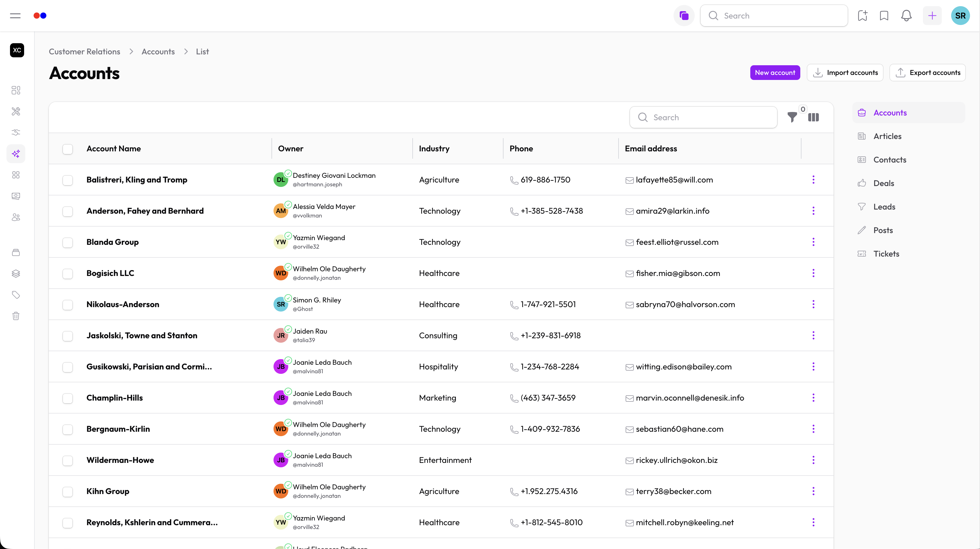The height and width of the screenshot is (549, 980).
Task: Open the bookmarks icon
Action: pos(884,16)
